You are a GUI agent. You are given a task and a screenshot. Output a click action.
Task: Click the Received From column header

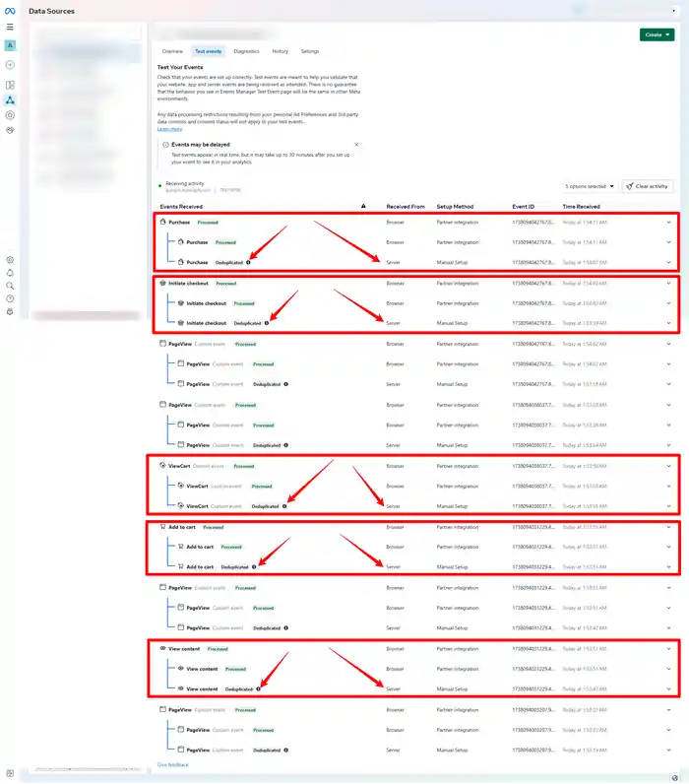tap(406, 207)
